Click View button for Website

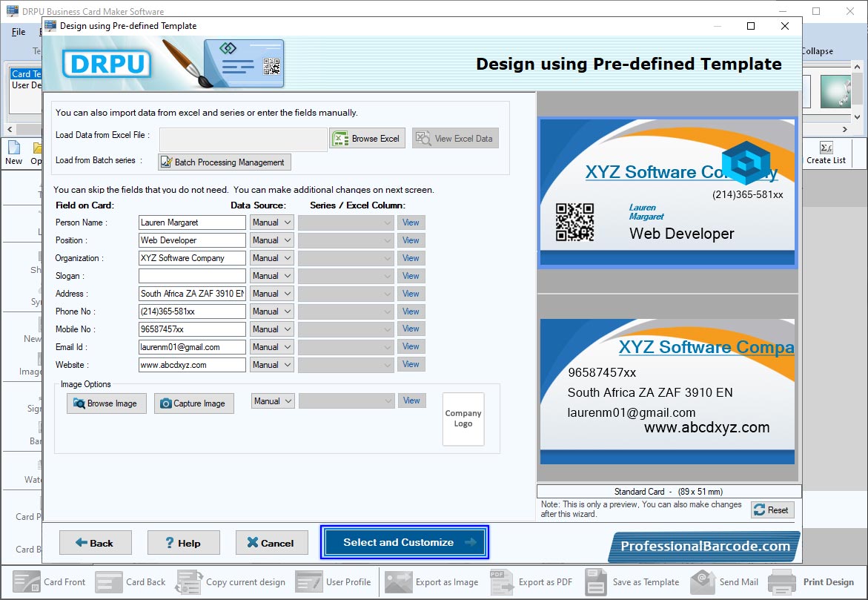click(411, 364)
